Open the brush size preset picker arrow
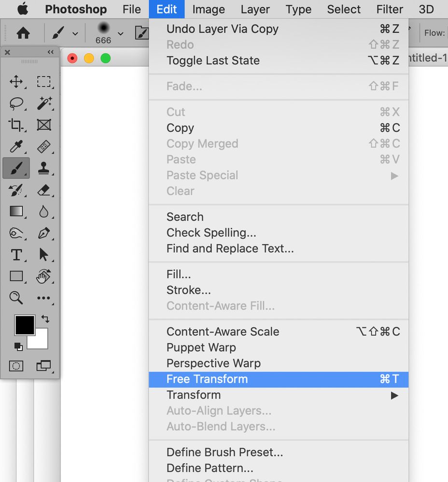The height and width of the screenshot is (482, 448). (x=120, y=34)
